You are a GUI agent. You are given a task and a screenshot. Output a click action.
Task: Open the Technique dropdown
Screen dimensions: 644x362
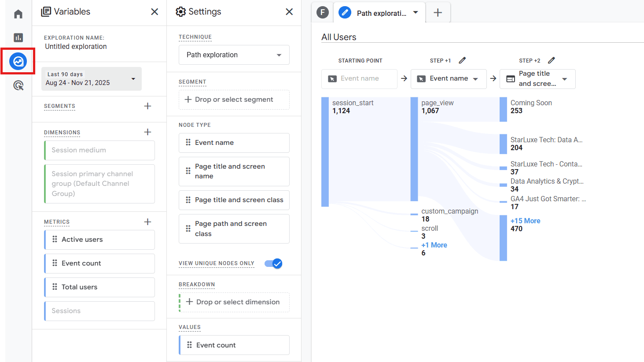click(234, 55)
